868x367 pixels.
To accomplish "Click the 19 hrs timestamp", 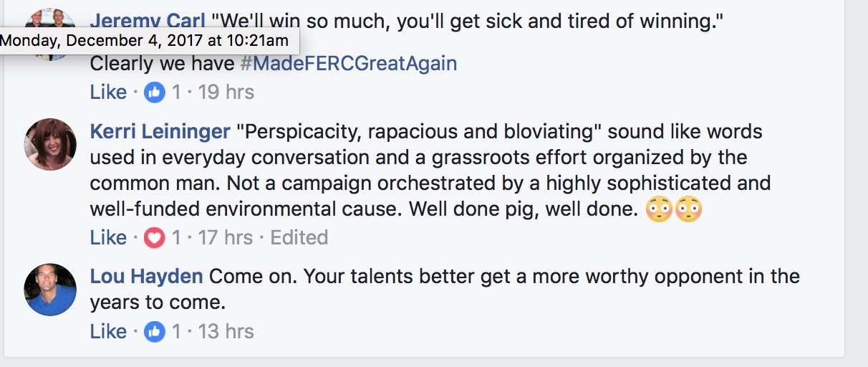I will point(226,92).
